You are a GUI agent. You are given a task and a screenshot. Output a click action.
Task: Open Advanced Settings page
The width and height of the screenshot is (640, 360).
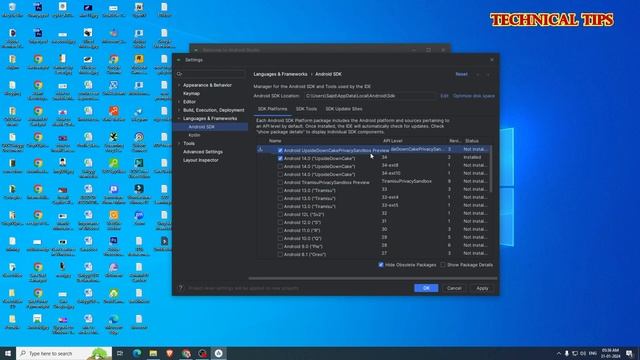(x=203, y=152)
